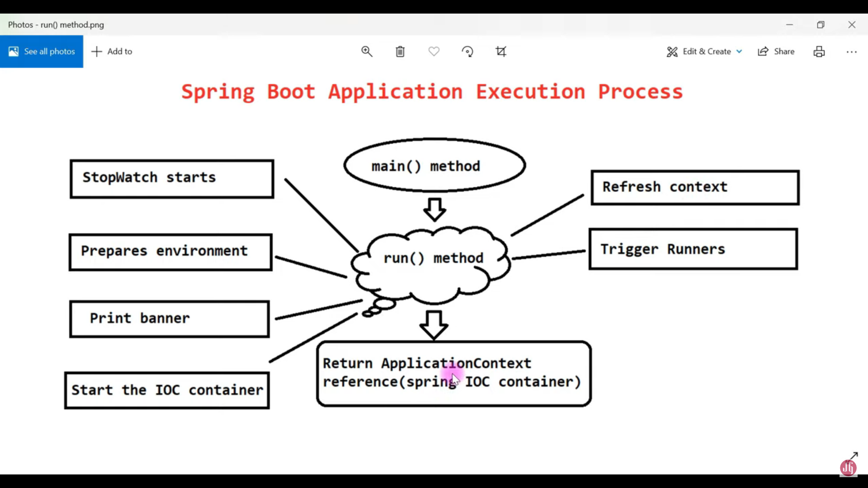868x488 pixels.
Task: Expand the Edit & Create dropdown chevron
Action: pos(739,52)
